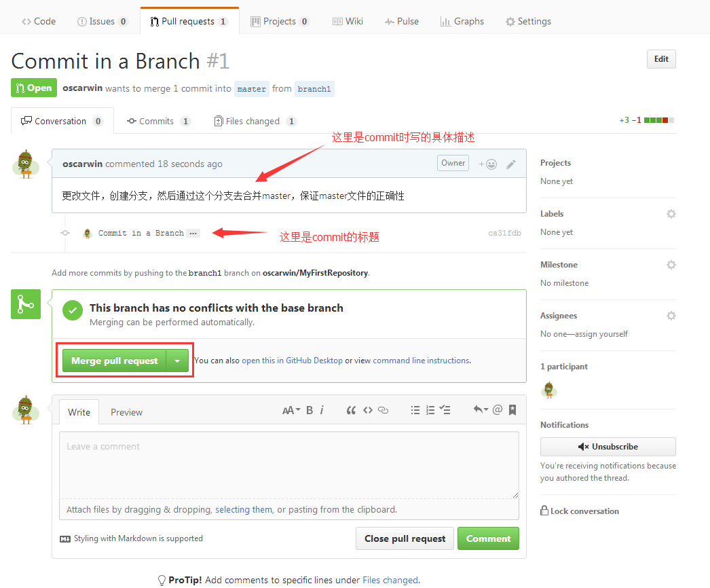Open saved replies dropdown
This screenshot has width=710, height=588.
pos(481,409)
